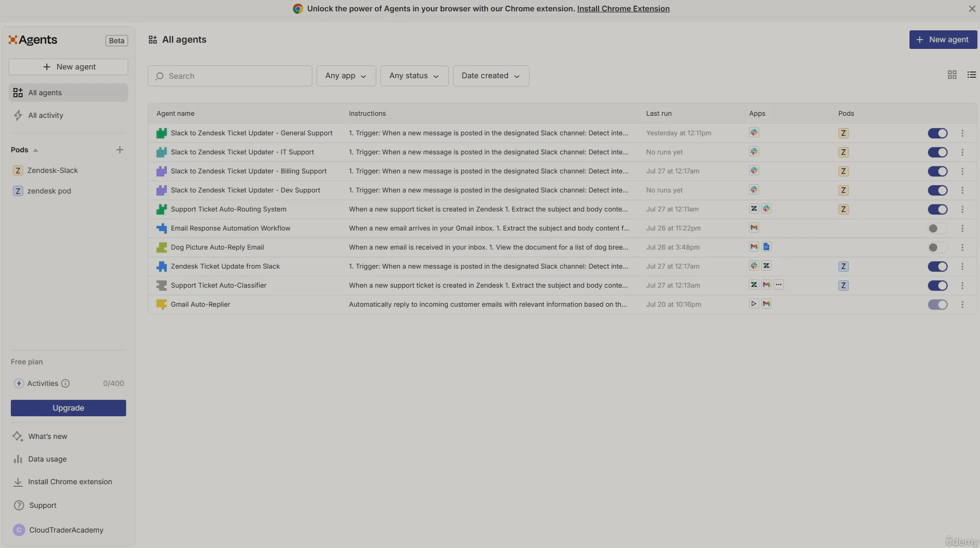
Task: Open more options for Gmail Auto-Replier
Action: (962, 305)
